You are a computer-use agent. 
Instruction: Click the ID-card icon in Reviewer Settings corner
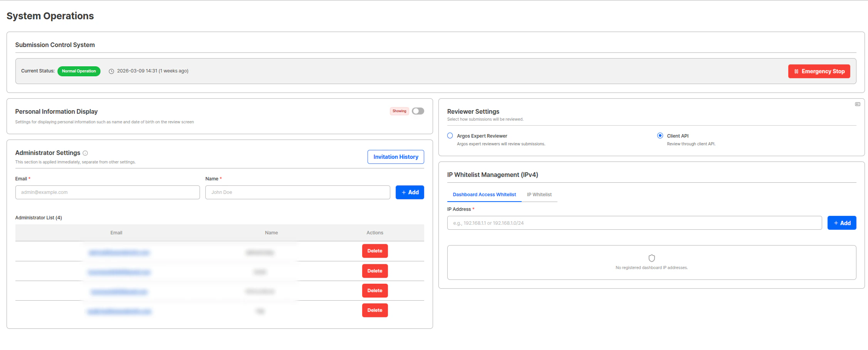coord(857,104)
